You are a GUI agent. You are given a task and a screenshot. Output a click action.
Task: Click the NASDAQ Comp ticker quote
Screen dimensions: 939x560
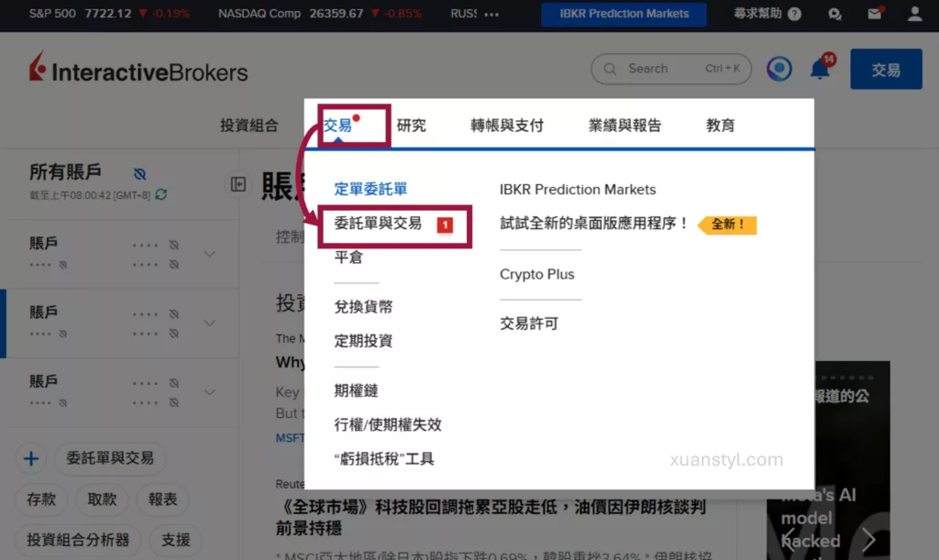(320, 13)
